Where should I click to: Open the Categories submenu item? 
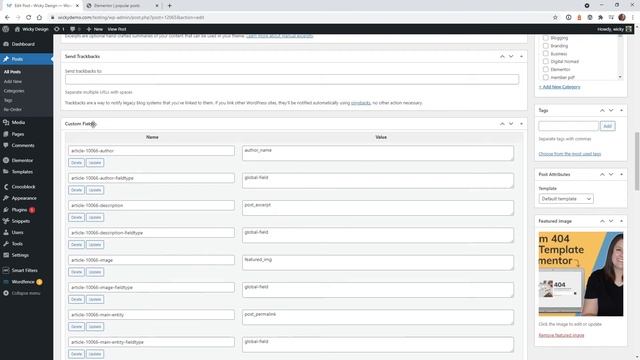14,91
